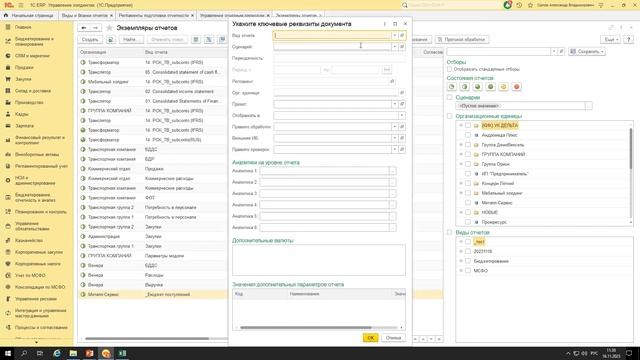Check the Андромеда Плюс checkbox
The width and height of the screenshot is (640, 360).
coord(468,135)
